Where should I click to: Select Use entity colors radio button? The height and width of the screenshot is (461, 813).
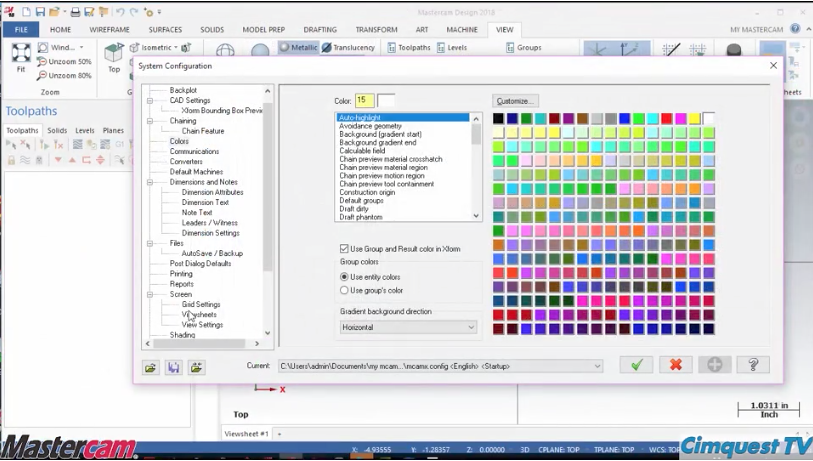tap(344, 277)
